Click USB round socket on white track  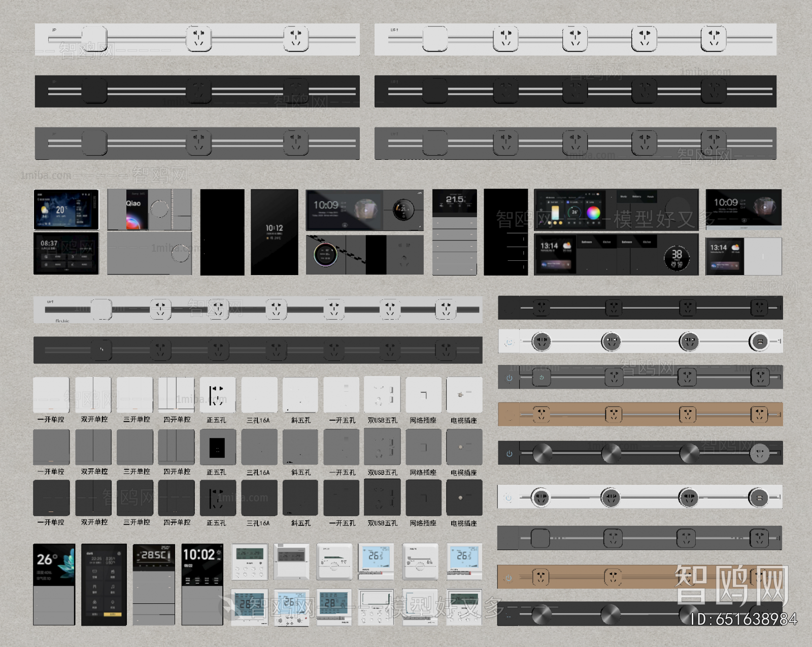click(759, 342)
